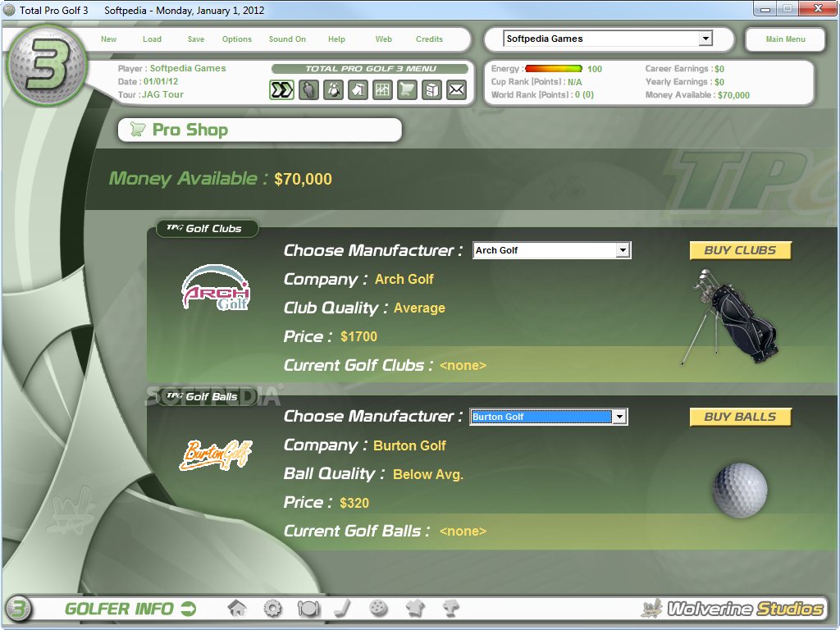Click the small 3 logo at bottom left
This screenshot has height=630, width=840.
coord(19,609)
